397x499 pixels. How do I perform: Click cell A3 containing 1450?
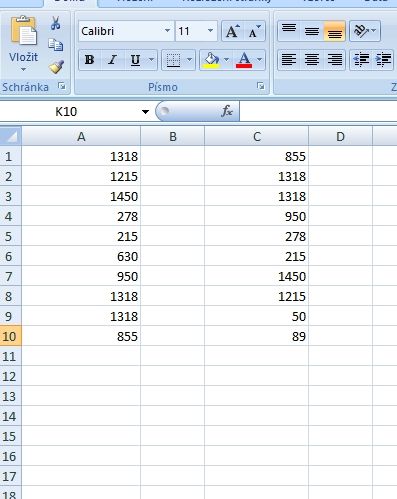81,196
